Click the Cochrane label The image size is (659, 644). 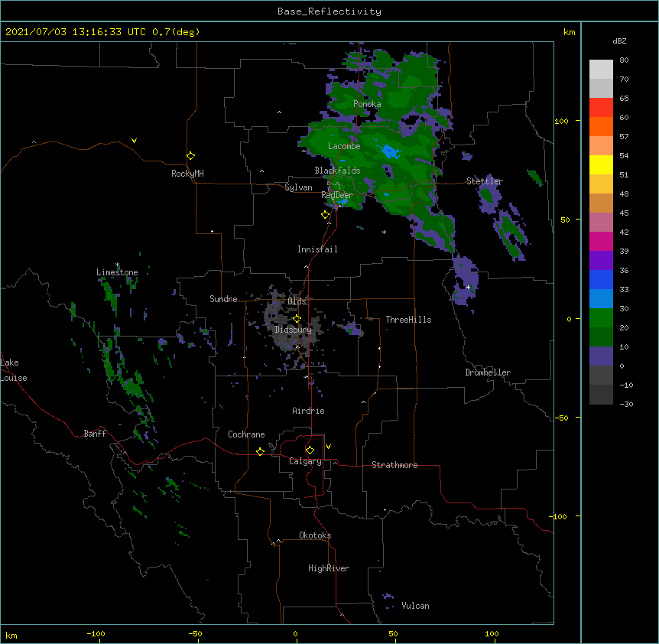coord(246,434)
